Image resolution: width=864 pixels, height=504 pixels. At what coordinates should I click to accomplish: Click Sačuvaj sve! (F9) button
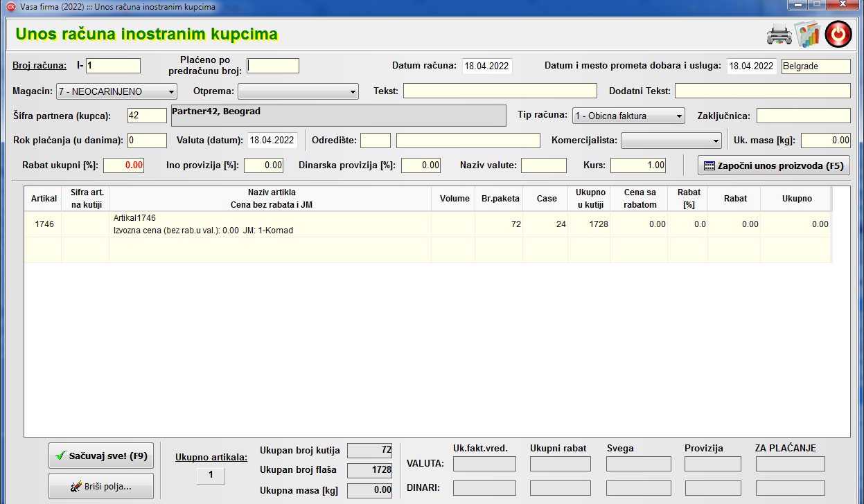click(101, 456)
